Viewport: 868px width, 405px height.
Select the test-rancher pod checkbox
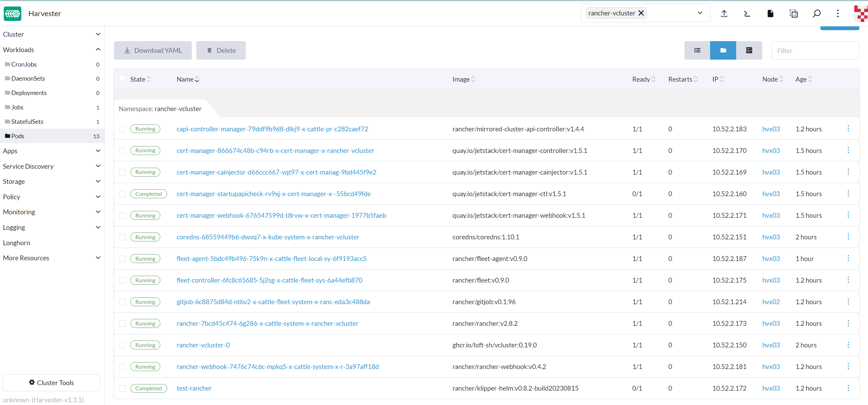(122, 388)
